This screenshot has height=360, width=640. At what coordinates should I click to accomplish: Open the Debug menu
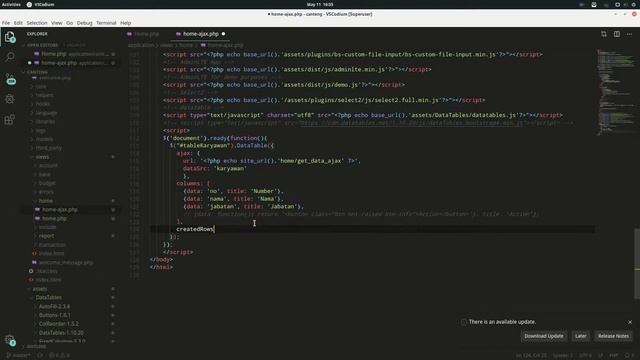84,23
